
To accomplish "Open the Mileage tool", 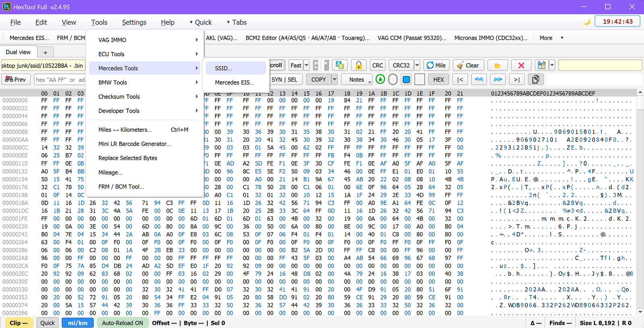I will (x=144, y=172).
